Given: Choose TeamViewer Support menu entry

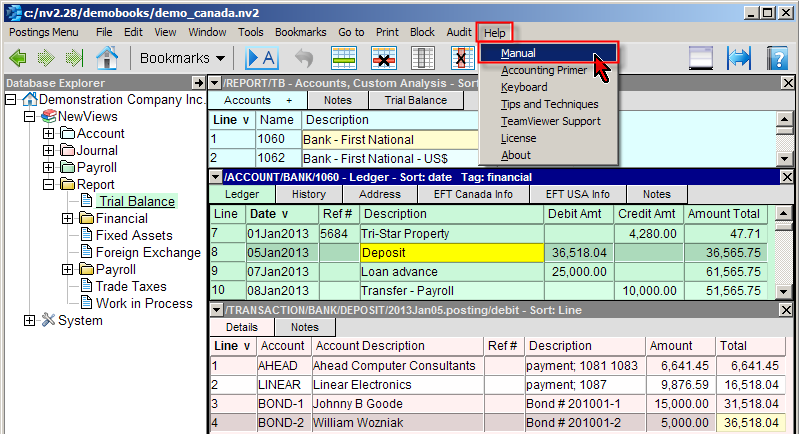Looking at the screenshot, I should point(550,121).
